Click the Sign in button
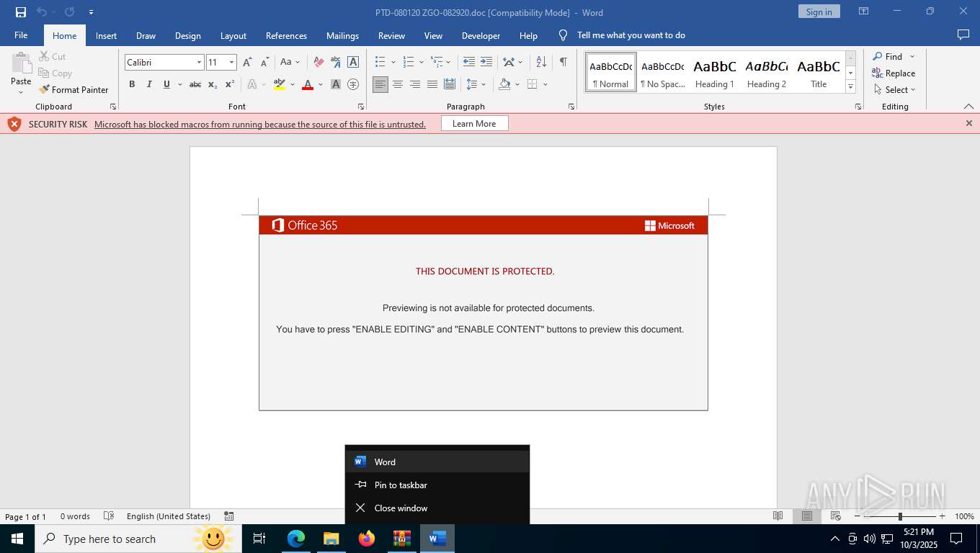980x553 pixels. pos(819,12)
